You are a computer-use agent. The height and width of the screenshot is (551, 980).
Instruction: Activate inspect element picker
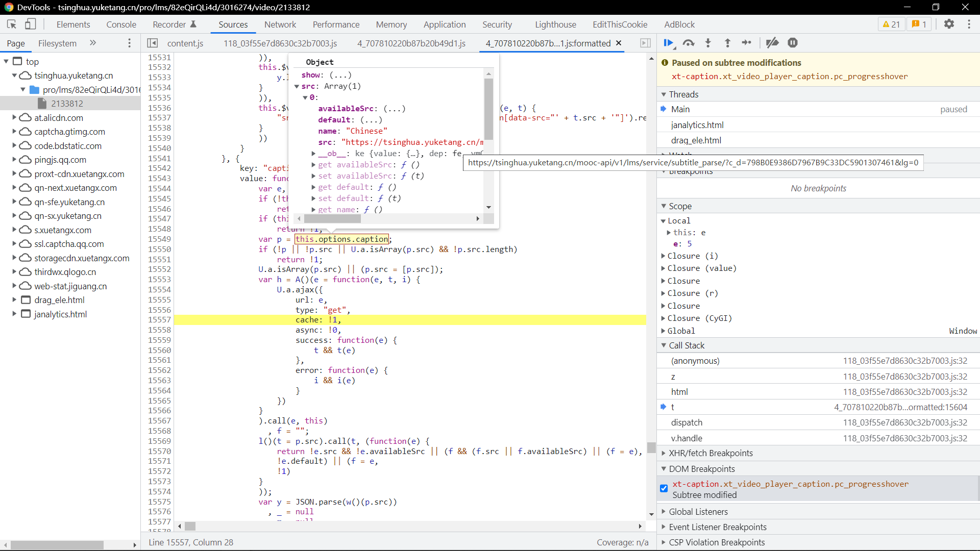click(12, 24)
